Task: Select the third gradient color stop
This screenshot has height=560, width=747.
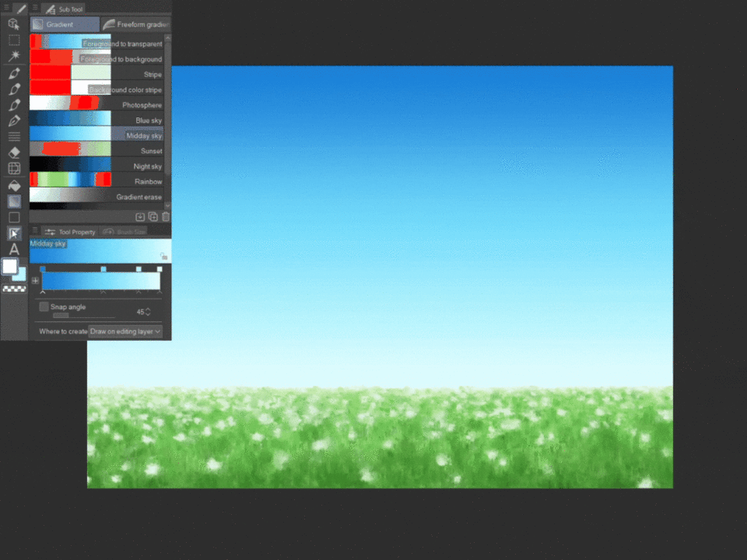Action: [x=139, y=269]
